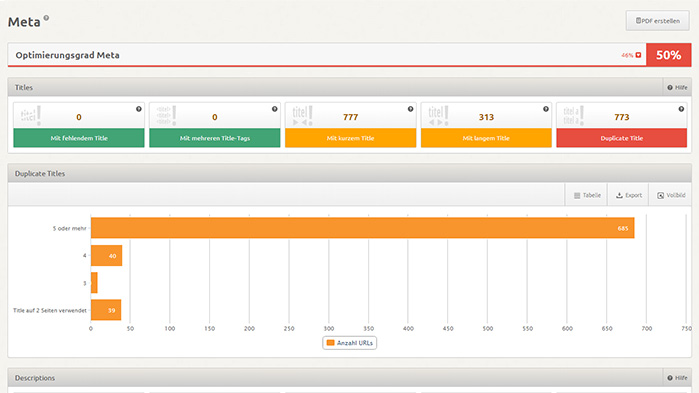Open info icon on Mit fehlendem Title card

pyautogui.click(x=139, y=109)
